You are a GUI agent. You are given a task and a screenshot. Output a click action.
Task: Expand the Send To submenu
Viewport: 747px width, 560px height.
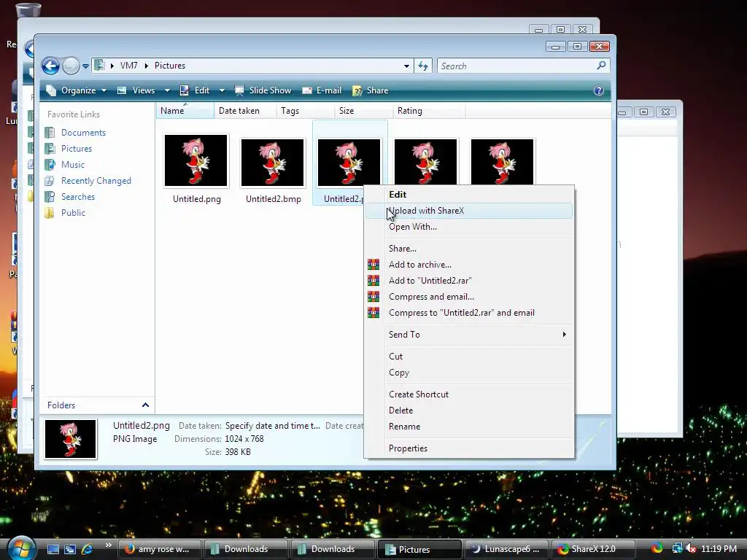[x=469, y=334]
